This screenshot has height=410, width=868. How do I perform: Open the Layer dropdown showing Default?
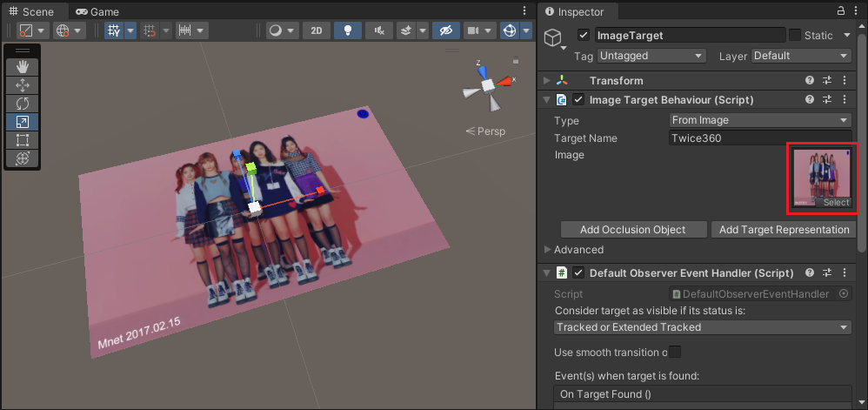[801, 56]
